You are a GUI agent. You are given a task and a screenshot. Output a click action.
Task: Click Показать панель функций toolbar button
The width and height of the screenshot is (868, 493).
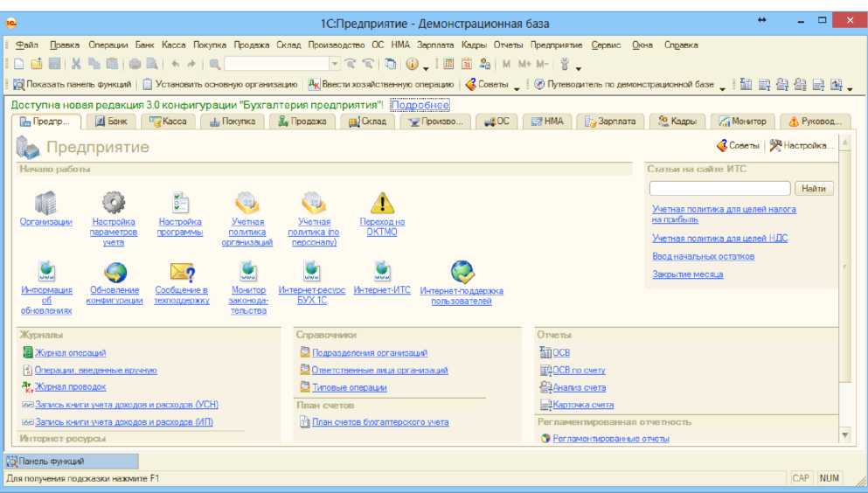click(73, 85)
